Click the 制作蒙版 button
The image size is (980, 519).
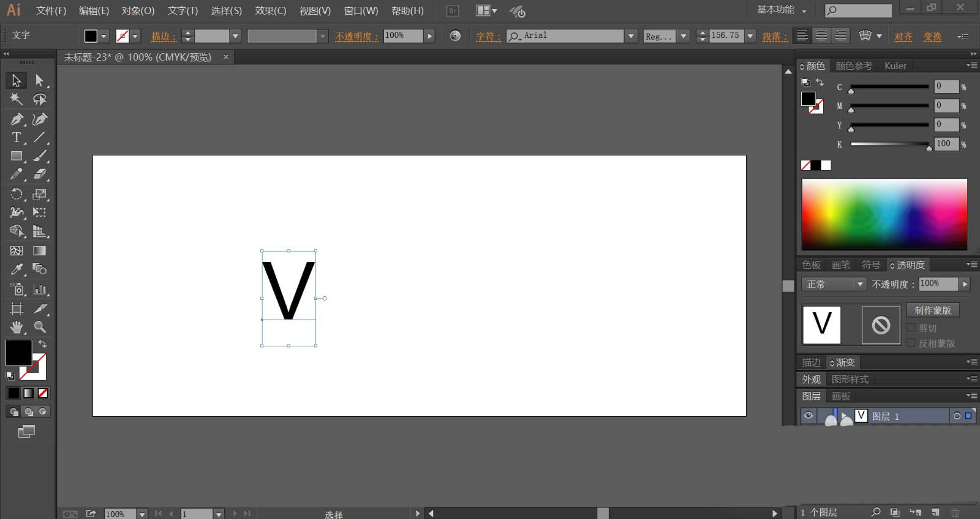933,310
